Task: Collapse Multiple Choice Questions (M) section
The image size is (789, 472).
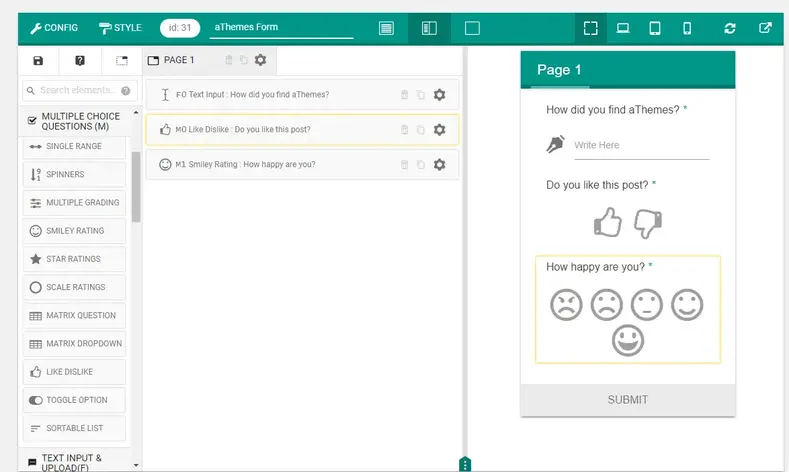Action: coord(74,121)
